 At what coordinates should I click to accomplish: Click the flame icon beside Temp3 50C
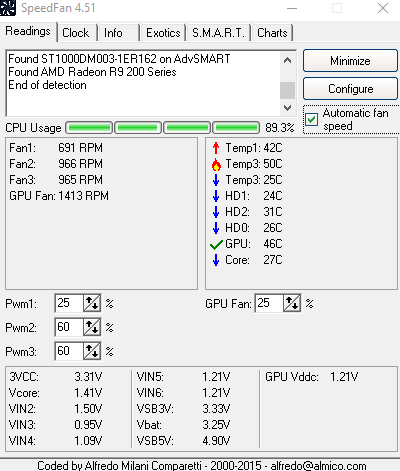(x=216, y=164)
